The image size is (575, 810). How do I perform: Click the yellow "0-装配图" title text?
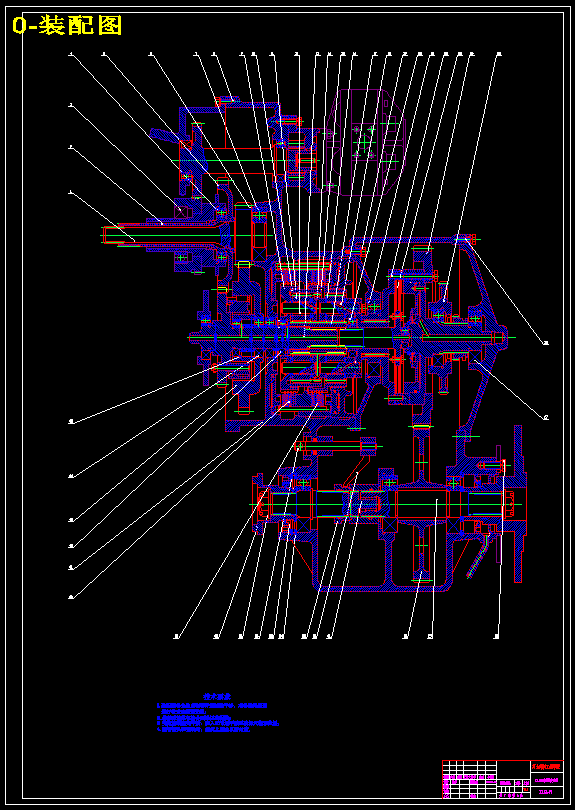[67, 25]
